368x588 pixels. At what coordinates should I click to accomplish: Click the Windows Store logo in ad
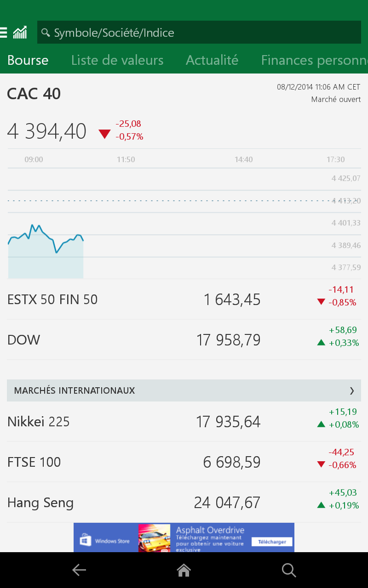pyautogui.click(x=86, y=540)
